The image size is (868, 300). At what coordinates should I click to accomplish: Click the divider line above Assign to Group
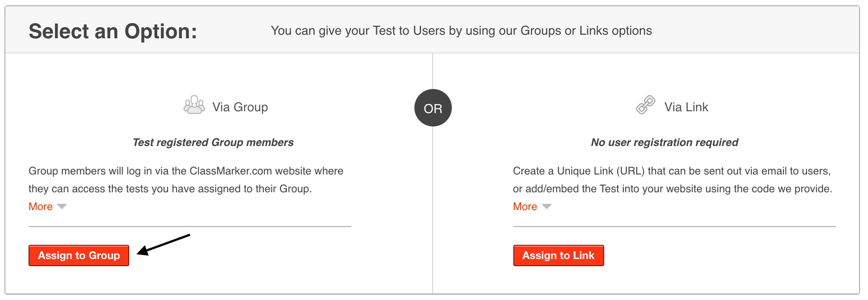click(190, 227)
